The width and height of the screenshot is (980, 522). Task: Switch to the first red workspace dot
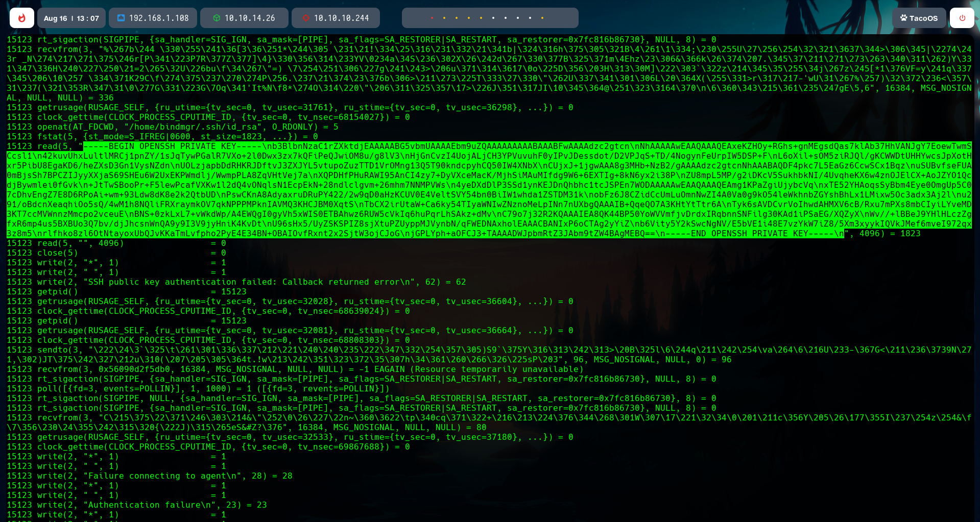click(432, 18)
